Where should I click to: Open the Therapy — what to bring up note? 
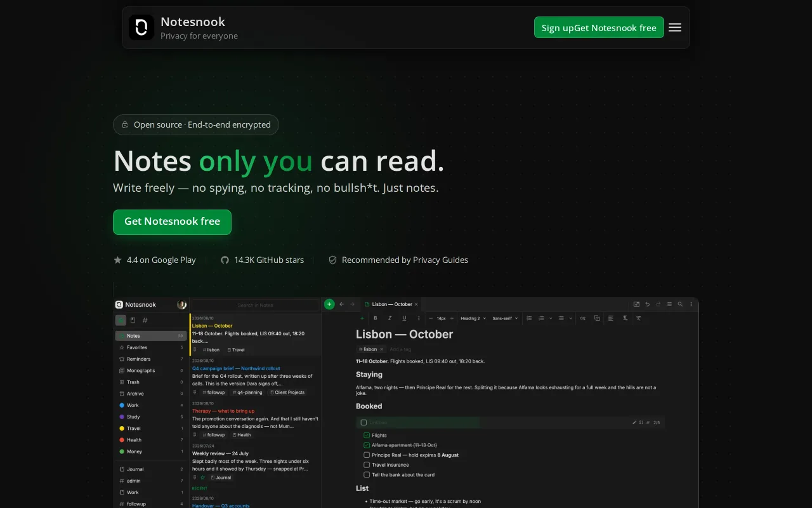[255, 422]
